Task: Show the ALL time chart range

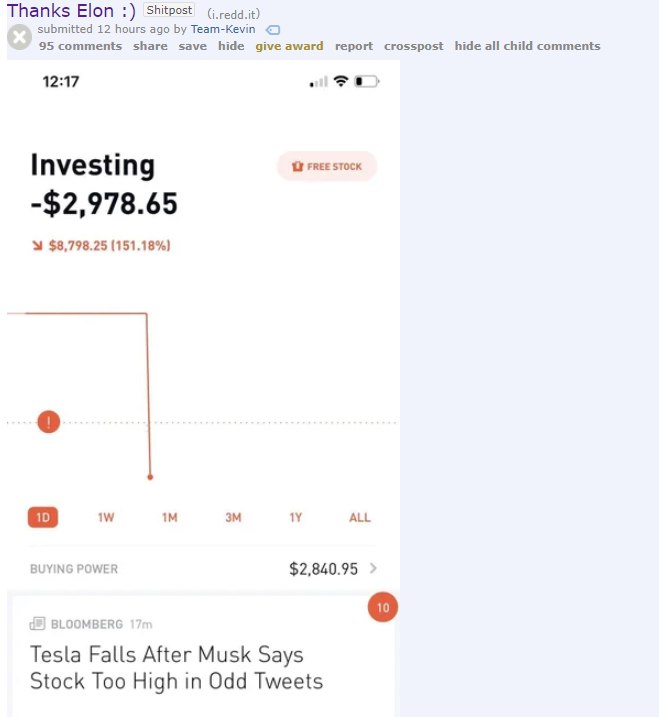Action: [360, 517]
